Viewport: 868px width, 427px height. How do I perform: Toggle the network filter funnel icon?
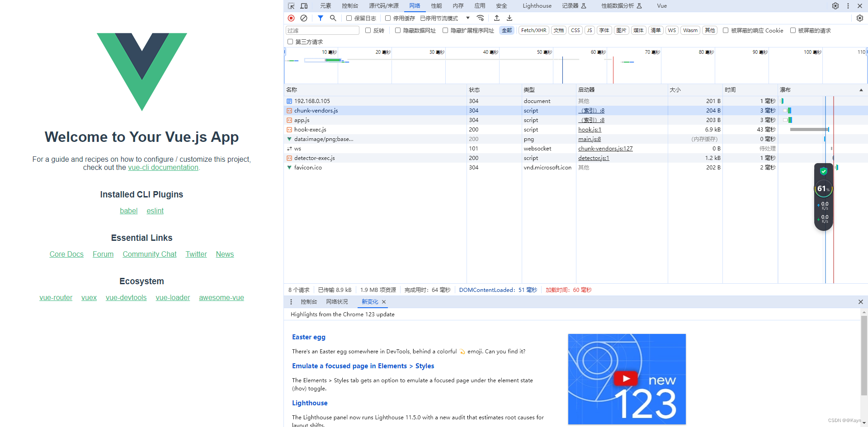click(321, 18)
